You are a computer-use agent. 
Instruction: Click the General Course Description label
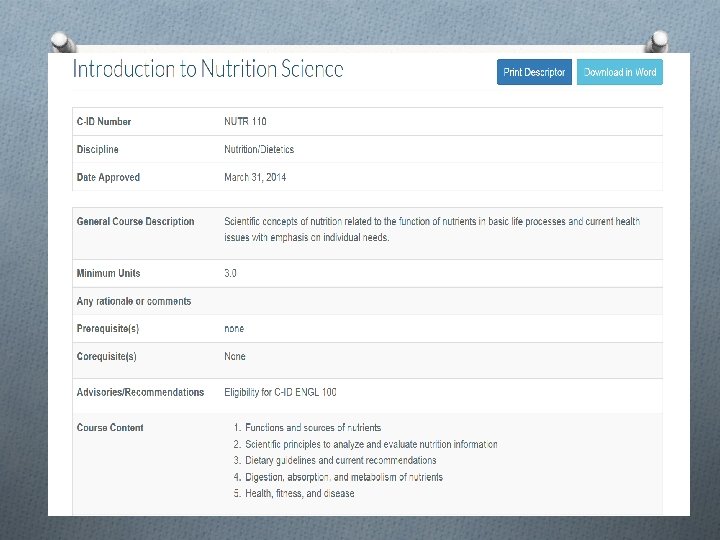click(x=135, y=221)
